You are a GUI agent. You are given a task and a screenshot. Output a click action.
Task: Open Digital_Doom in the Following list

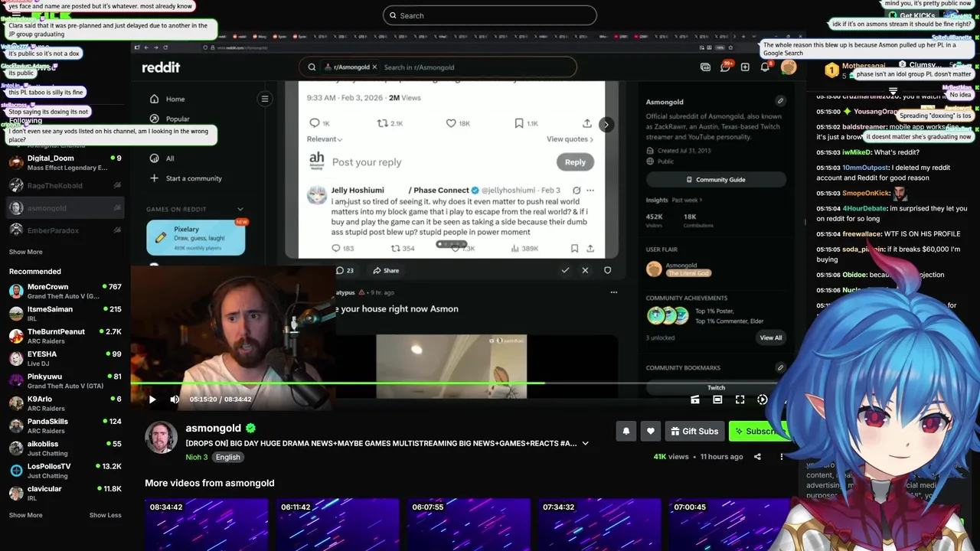point(65,163)
